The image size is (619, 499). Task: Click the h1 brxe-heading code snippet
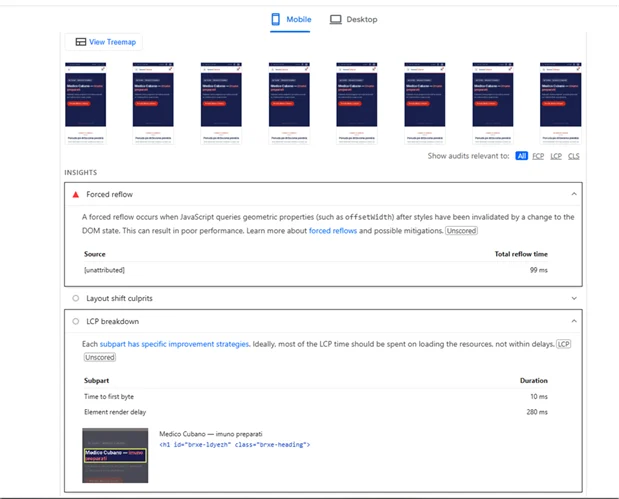234,445
